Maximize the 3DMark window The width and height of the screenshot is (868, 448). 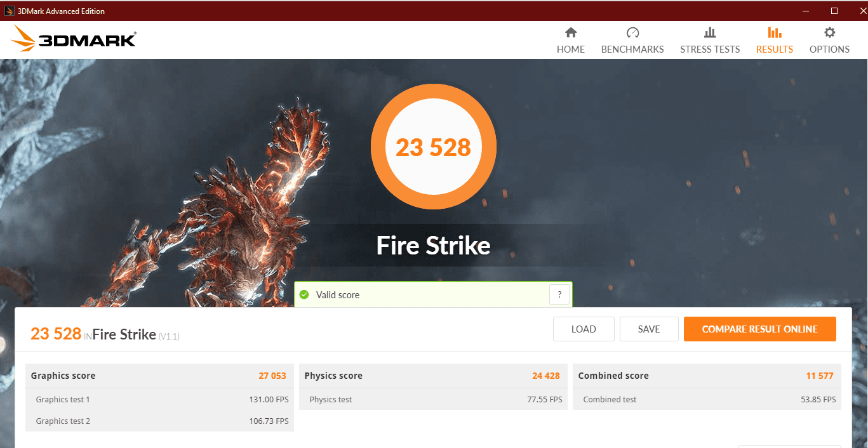coord(834,11)
